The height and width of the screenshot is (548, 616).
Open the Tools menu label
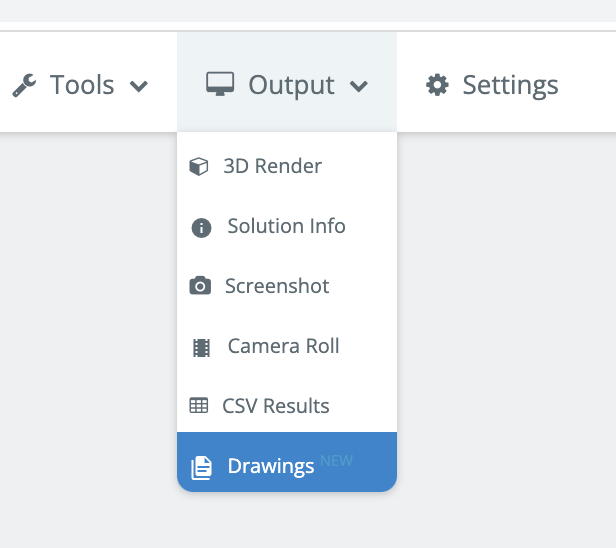pyautogui.click(x=82, y=85)
